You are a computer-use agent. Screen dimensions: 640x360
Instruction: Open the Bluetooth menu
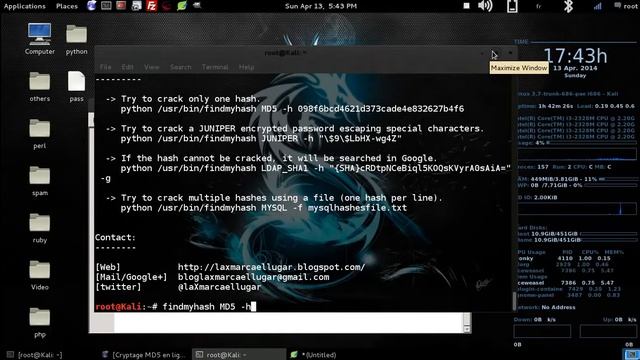point(568,6)
